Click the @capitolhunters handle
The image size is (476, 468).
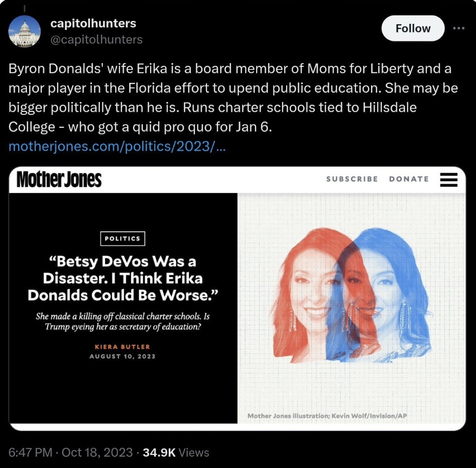coord(96,39)
